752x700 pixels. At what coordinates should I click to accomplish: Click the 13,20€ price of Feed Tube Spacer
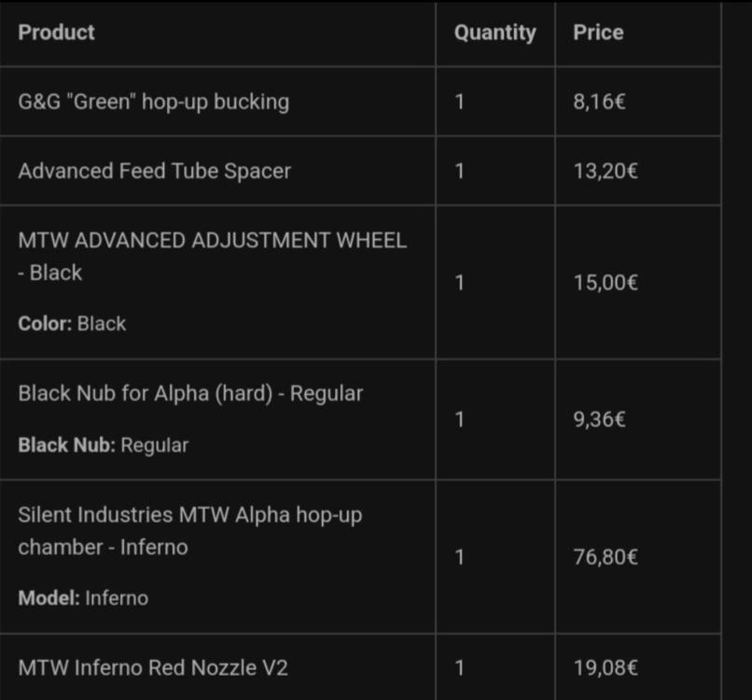click(x=605, y=171)
